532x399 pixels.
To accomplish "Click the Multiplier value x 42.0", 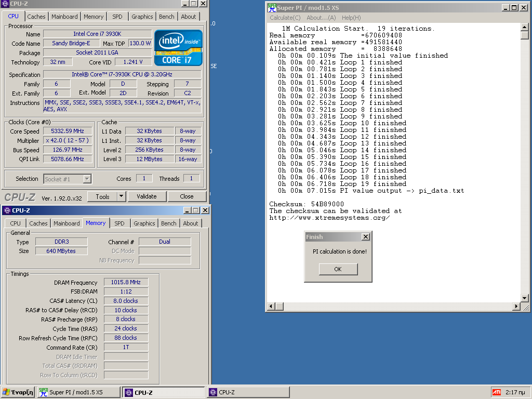I will click(x=68, y=140).
